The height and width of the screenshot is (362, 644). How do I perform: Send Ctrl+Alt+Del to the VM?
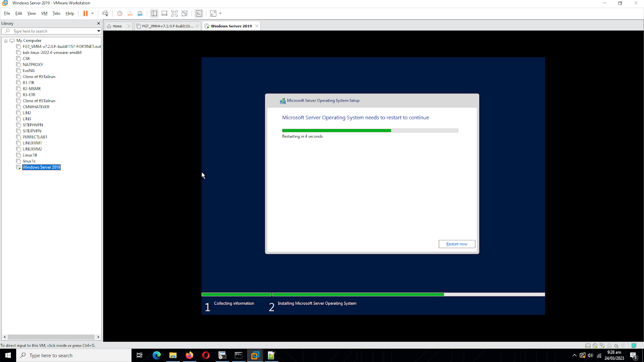click(x=105, y=13)
